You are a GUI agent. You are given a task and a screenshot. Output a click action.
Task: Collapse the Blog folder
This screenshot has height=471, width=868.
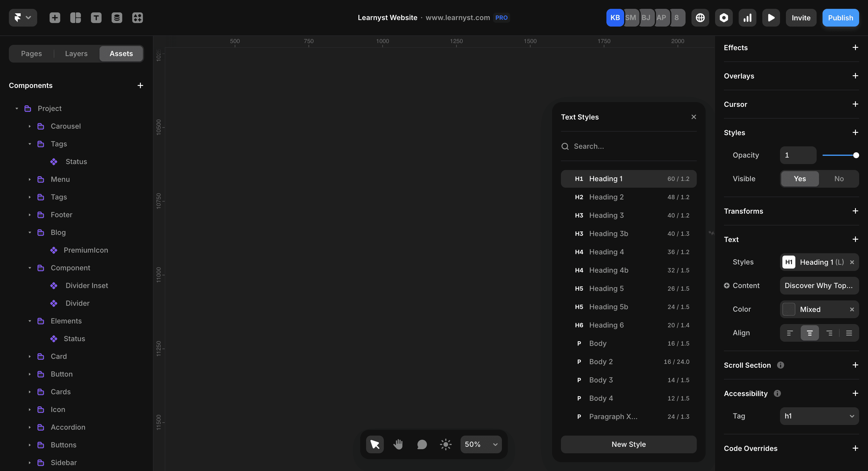(x=30, y=233)
